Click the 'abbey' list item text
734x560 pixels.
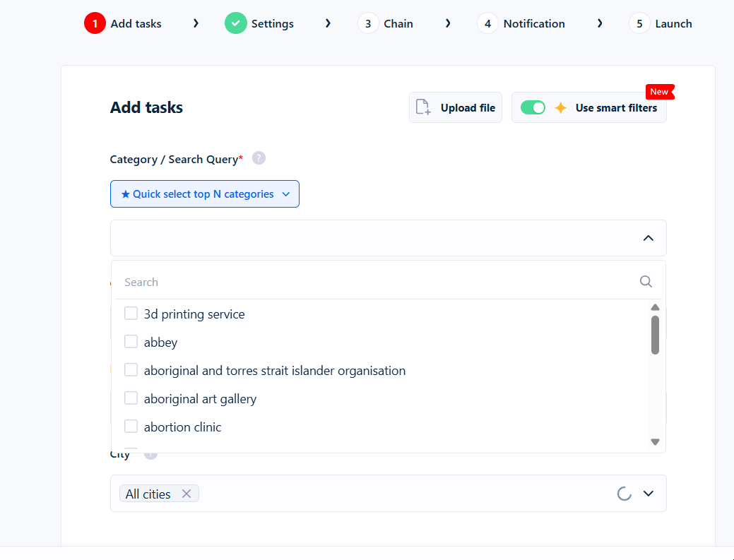pyautogui.click(x=160, y=342)
